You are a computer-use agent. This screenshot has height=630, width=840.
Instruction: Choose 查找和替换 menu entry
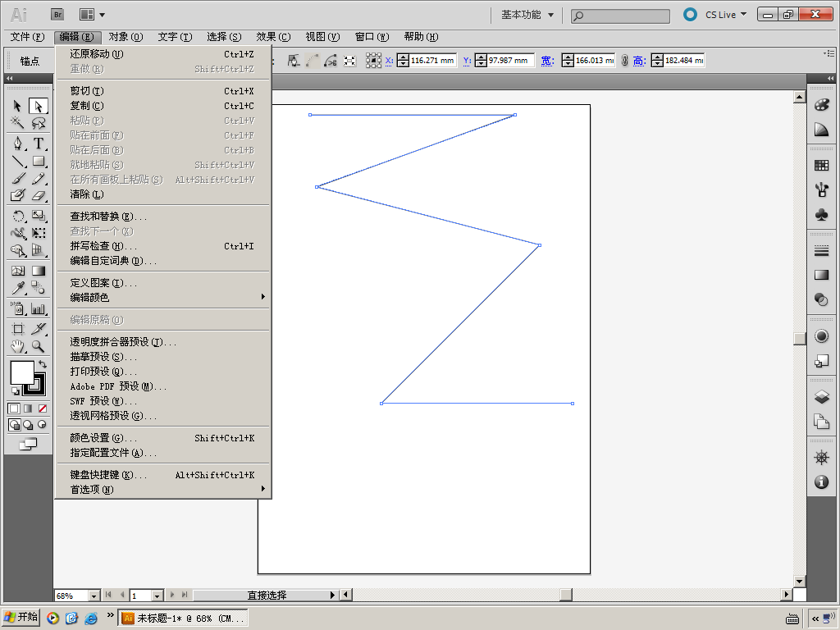click(x=163, y=217)
